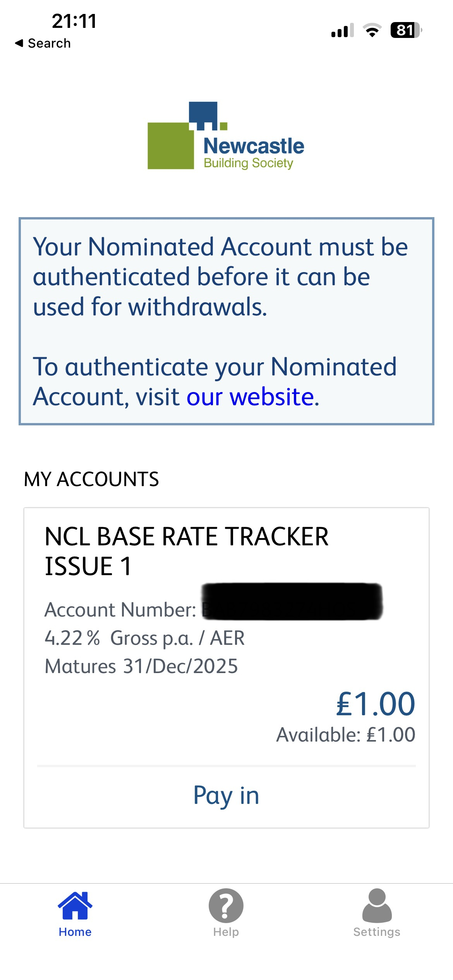Screen dimensions: 453x980
Task: Open Settings person icon
Action: (377, 906)
